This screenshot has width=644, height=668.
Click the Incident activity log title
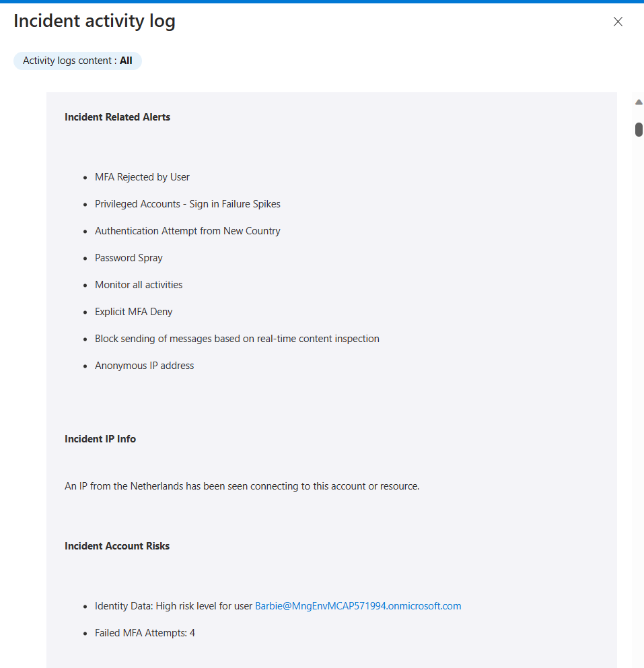(94, 22)
